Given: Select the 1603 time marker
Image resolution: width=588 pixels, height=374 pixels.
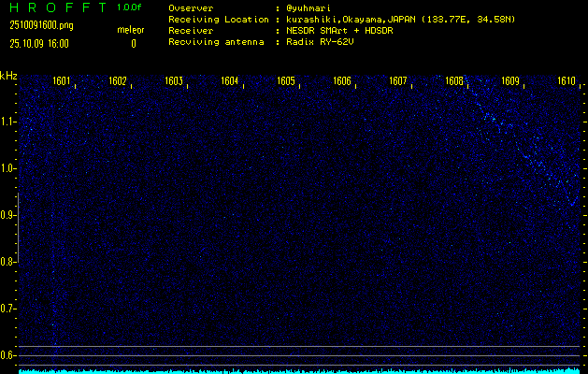Looking at the screenshot, I should click(174, 82).
